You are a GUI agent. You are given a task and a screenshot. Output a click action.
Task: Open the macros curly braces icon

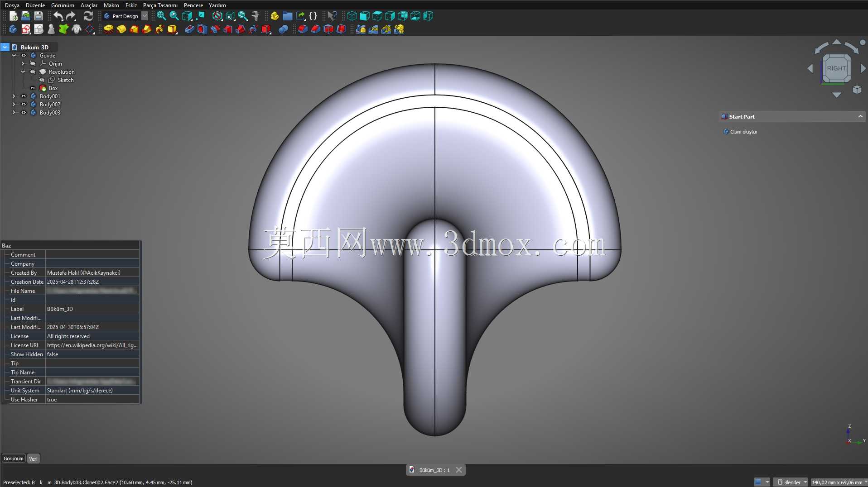point(313,16)
